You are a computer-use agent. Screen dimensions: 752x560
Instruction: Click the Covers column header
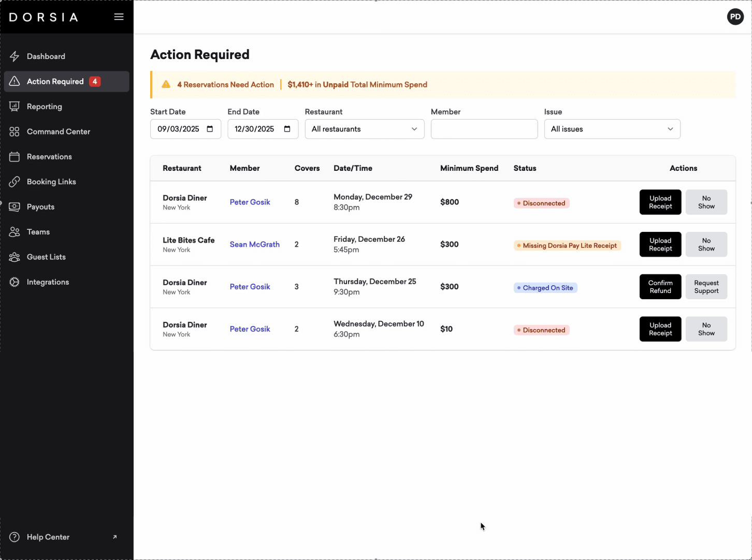pos(307,168)
